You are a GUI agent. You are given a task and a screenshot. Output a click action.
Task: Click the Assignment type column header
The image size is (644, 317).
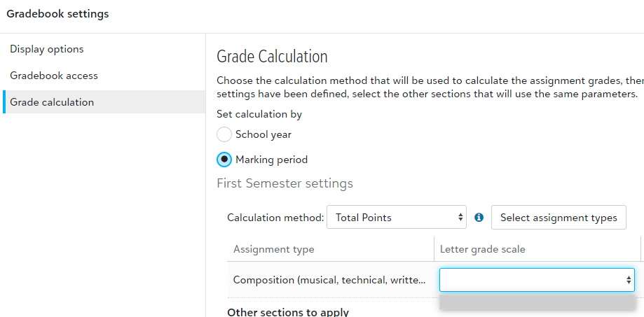274,249
